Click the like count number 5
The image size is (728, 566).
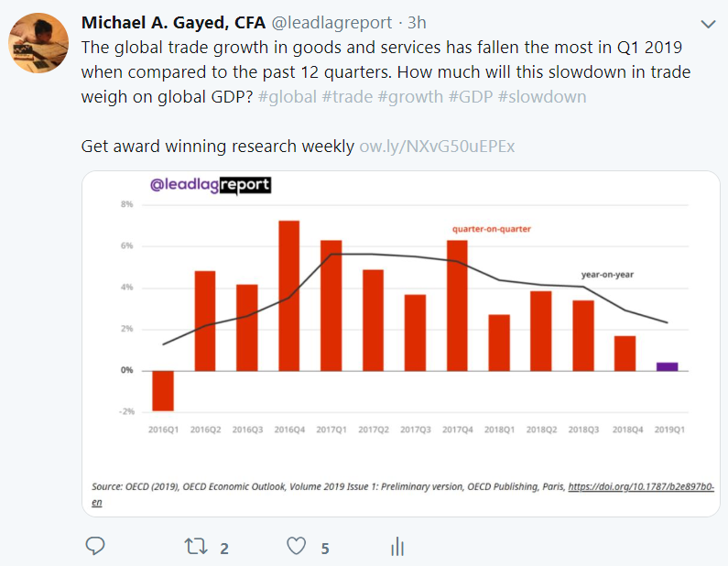[324, 549]
